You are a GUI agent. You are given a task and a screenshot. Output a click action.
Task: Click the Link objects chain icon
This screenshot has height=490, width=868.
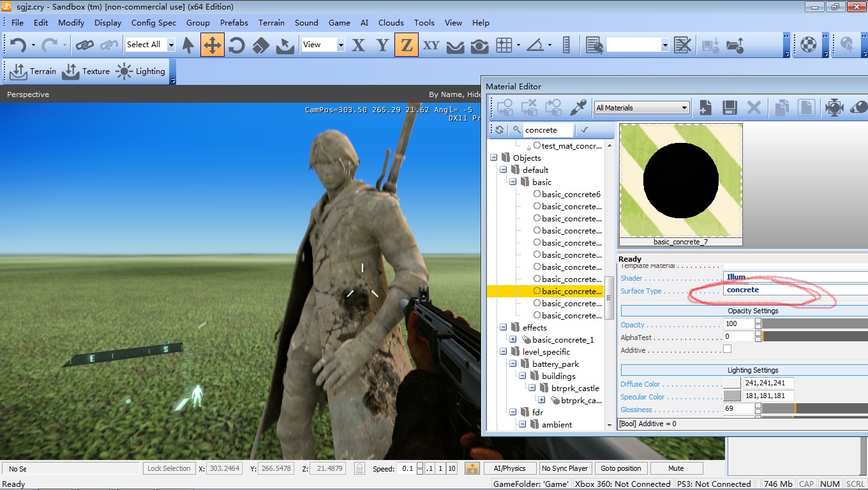coord(85,45)
